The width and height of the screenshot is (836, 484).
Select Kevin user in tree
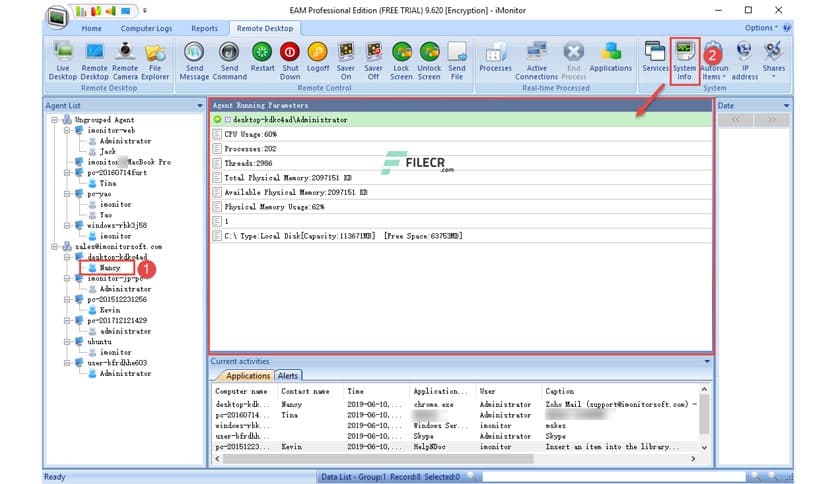click(109, 310)
